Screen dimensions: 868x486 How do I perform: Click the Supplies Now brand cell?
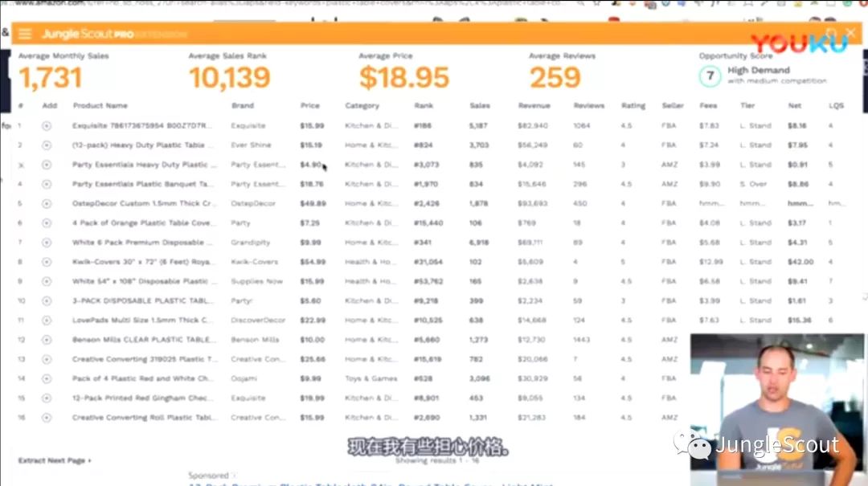pos(256,281)
